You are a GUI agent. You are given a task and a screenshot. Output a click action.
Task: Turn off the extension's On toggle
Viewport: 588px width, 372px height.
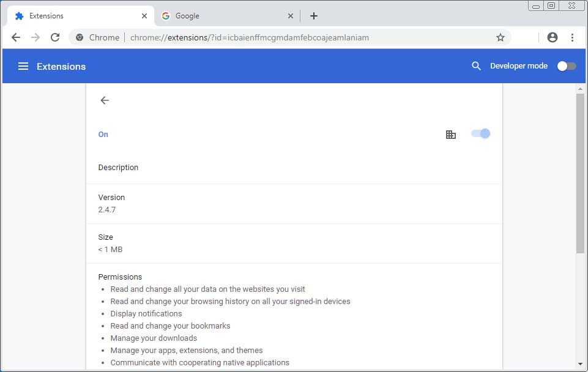[x=480, y=133]
